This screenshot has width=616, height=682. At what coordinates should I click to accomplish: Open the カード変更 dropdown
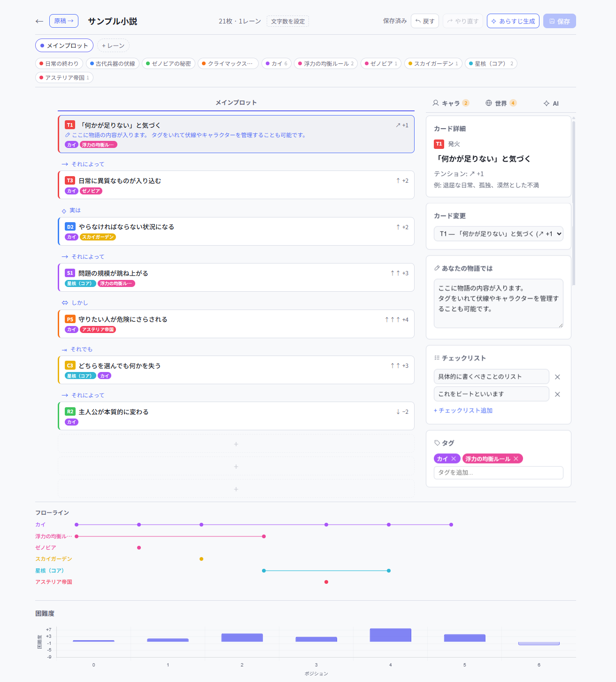(x=498, y=234)
